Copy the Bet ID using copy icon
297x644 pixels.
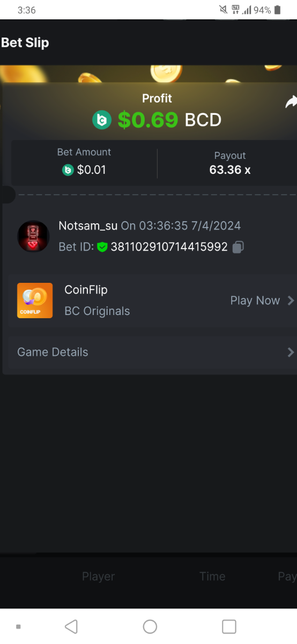239,247
